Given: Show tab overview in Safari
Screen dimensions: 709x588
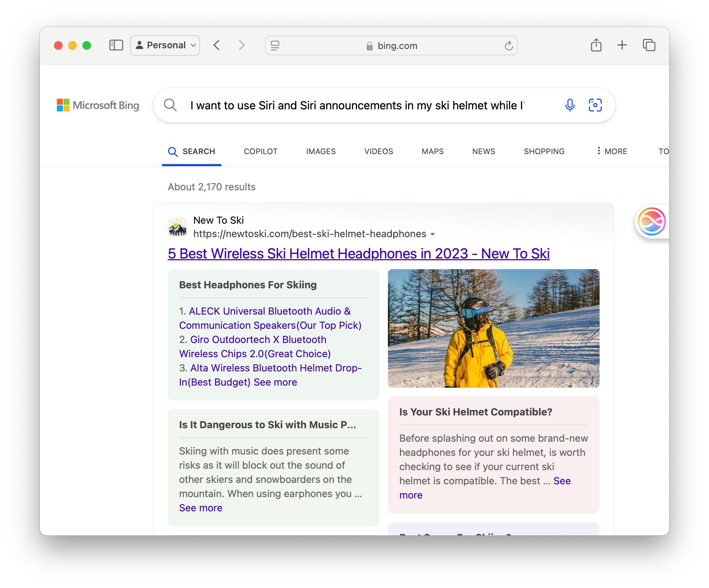Looking at the screenshot, I should [649, 45].
